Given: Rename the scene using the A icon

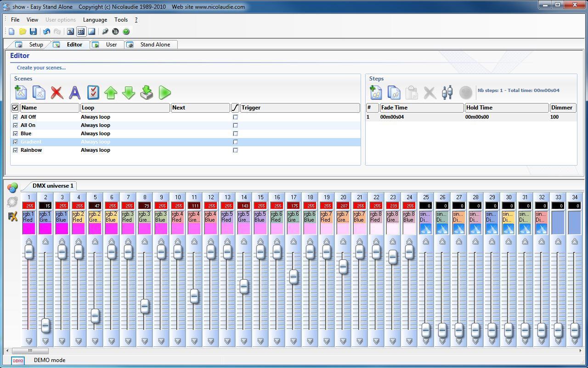Looking at the screenshot, I should pyautogui.click(x=74, y=92).
